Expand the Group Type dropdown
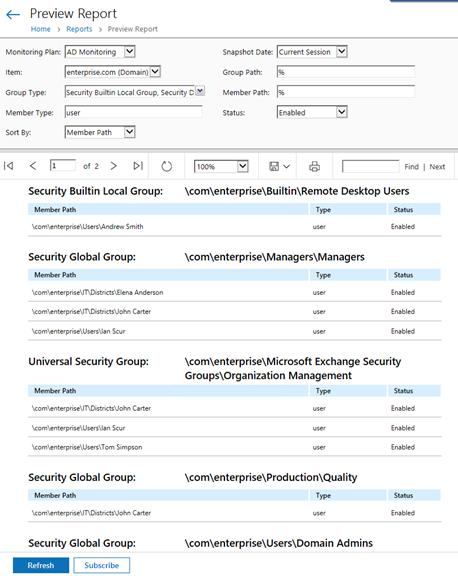This screenshot has width=458, height=576. pos(200,91)
